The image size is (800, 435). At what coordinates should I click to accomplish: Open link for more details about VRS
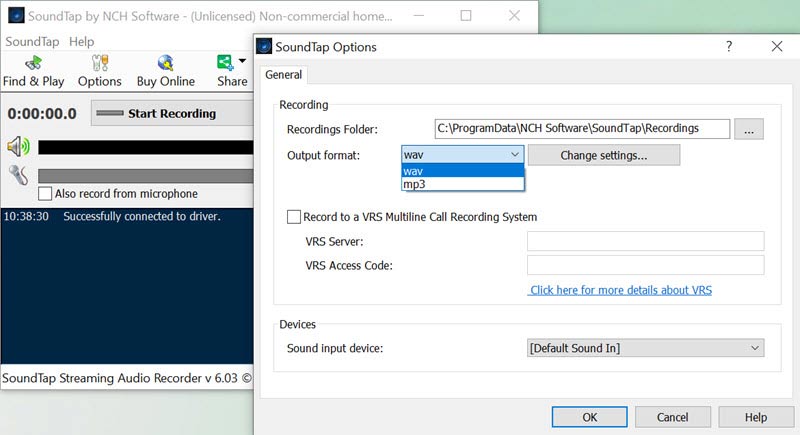pos(620,290)
